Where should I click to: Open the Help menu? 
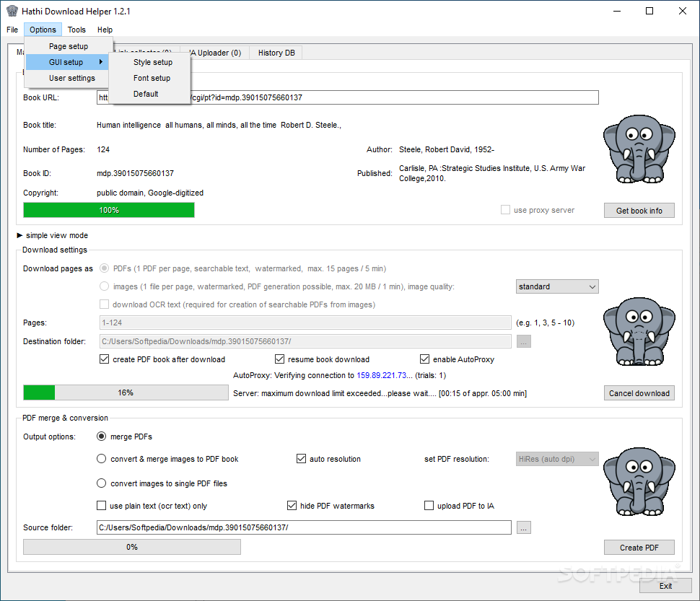coord(105,30)
